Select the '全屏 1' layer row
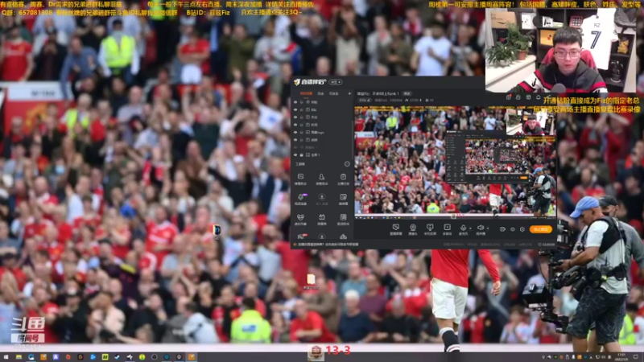The width and height of the screenshot is (644, 362). (323, 154)
